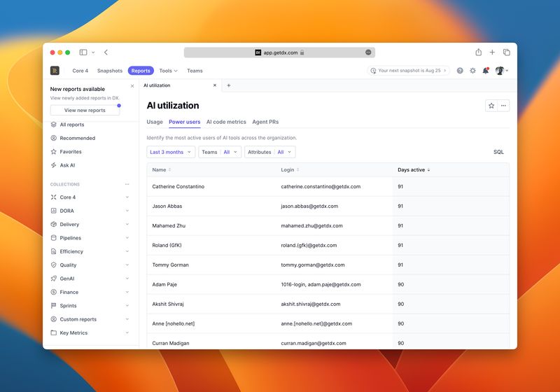
Task: Click the Safari address bar
Action: pos(279,52)
